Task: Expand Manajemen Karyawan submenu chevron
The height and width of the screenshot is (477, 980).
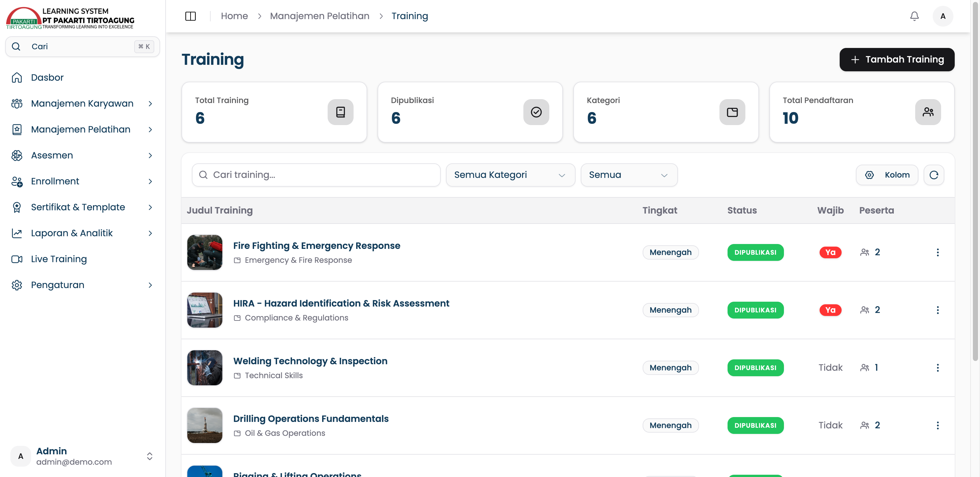Action: 150,103
